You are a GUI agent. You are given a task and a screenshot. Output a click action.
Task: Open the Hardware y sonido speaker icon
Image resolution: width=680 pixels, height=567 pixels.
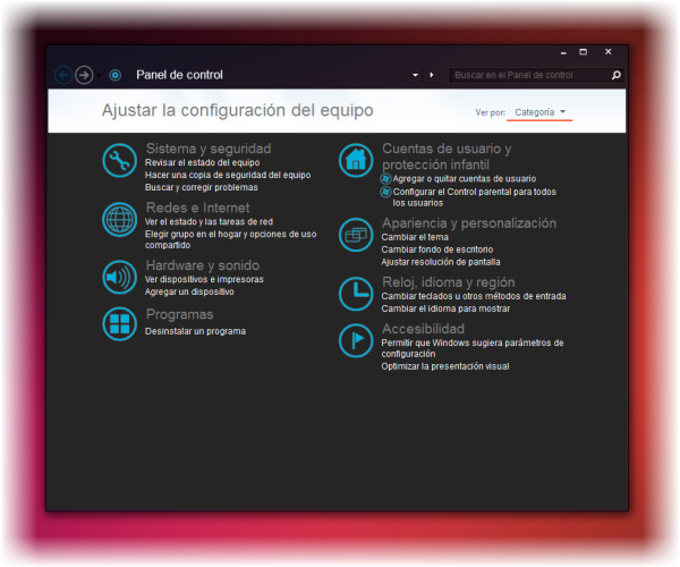click(x=120, y=277)
